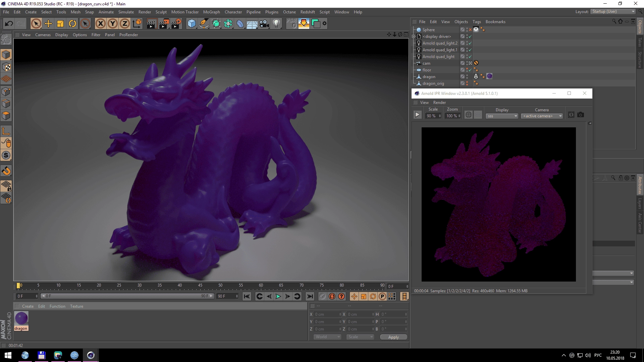Open the World coordinate dropdown
The image size is (644, 362).
click(327, 337)
